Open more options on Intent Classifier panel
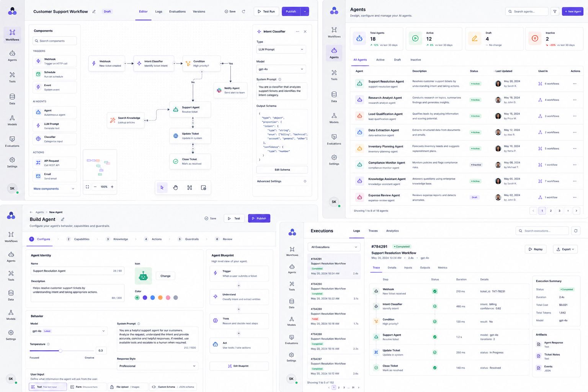 pos(297,31)
